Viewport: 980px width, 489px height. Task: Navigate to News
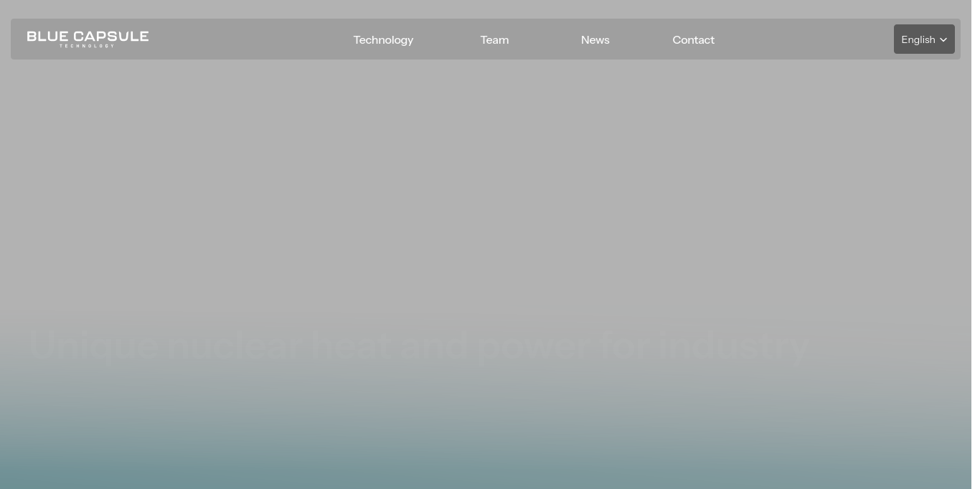(595, 39)
